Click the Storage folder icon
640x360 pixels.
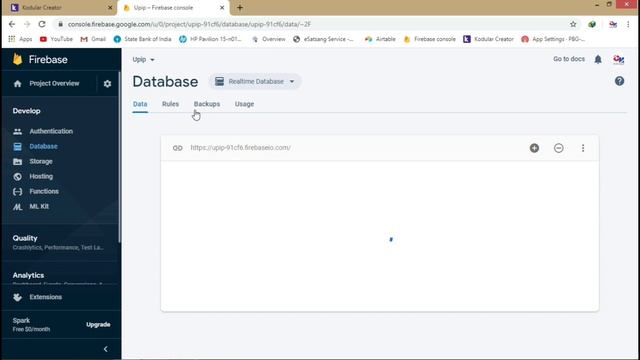pos(18,162)
